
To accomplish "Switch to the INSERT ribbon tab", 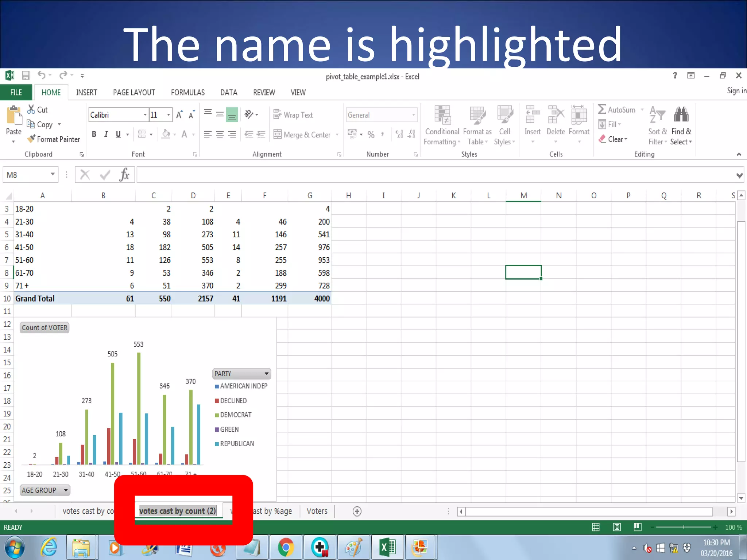I will coord(86,93).
